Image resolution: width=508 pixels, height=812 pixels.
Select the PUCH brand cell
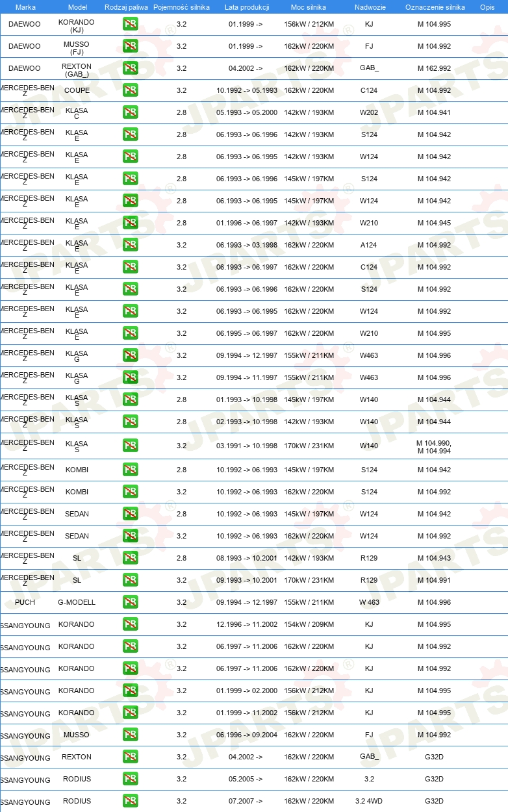[25, 603]
